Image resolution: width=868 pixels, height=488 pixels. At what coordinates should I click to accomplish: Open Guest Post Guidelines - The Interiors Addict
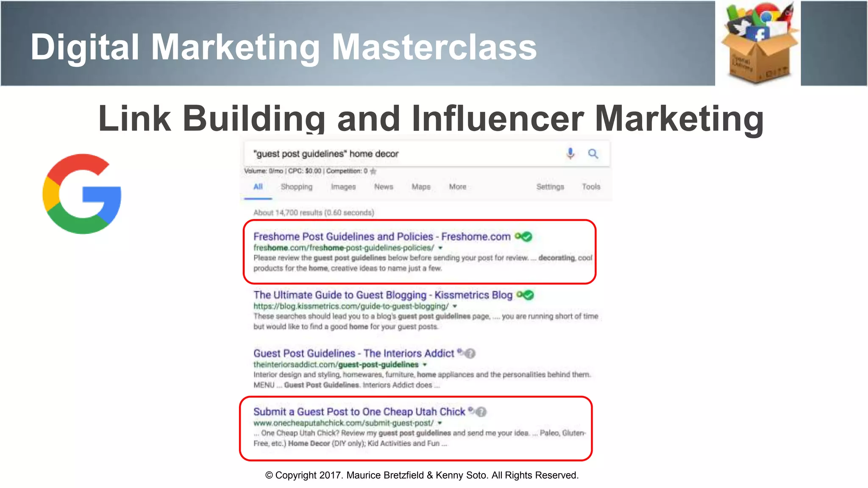point(353,353)
